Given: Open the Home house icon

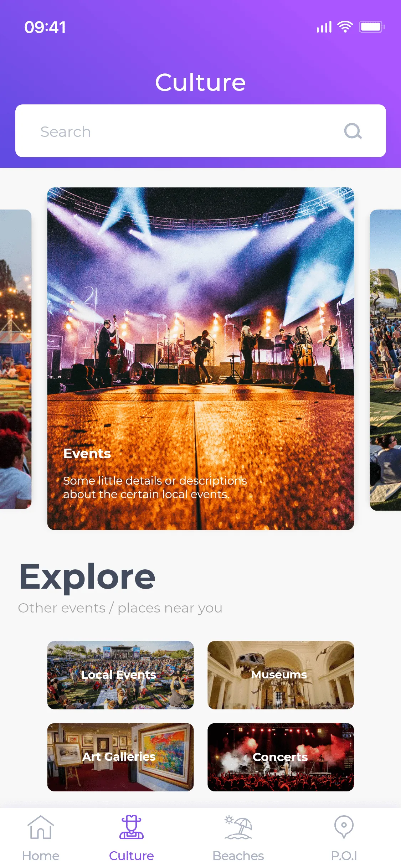Looking at the screenshot, I should pos(41,827).
